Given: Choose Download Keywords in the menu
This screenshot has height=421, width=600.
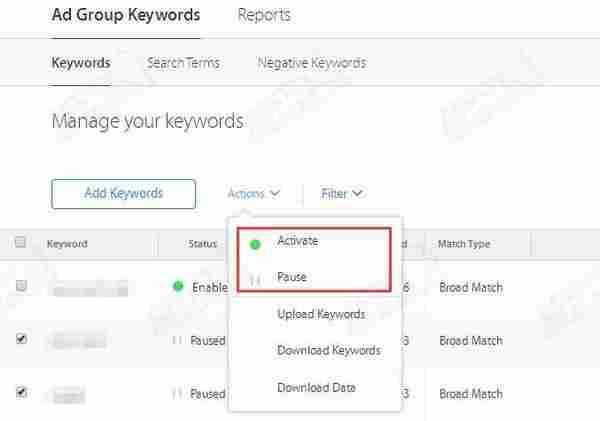Looking at the screenshot, I should pos(328,351).
